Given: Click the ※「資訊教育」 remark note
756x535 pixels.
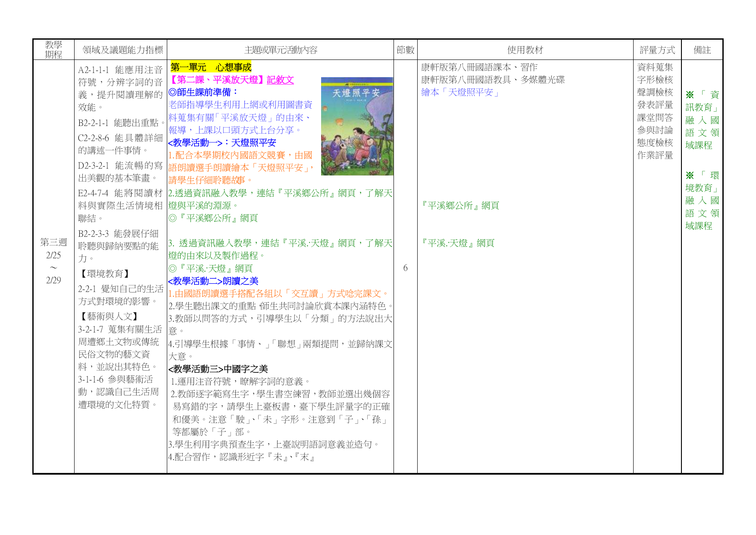Looking at the screenshot, I should [702, 120].
